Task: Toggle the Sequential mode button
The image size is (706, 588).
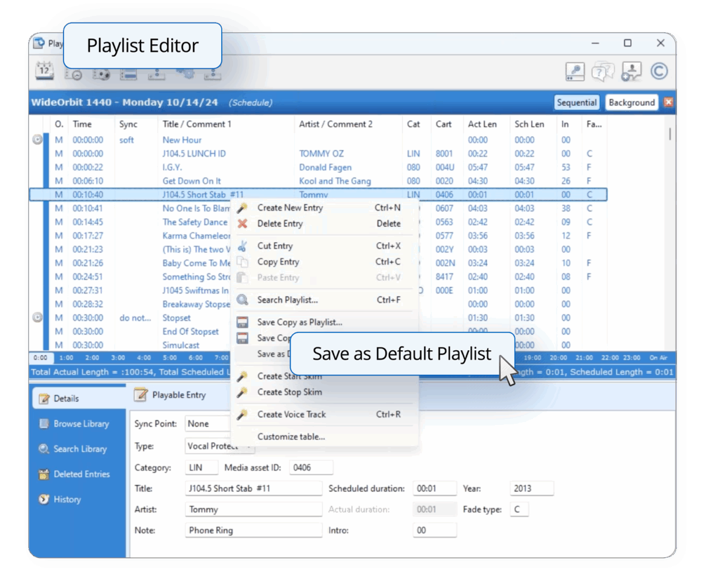Action: pos(577,102)
